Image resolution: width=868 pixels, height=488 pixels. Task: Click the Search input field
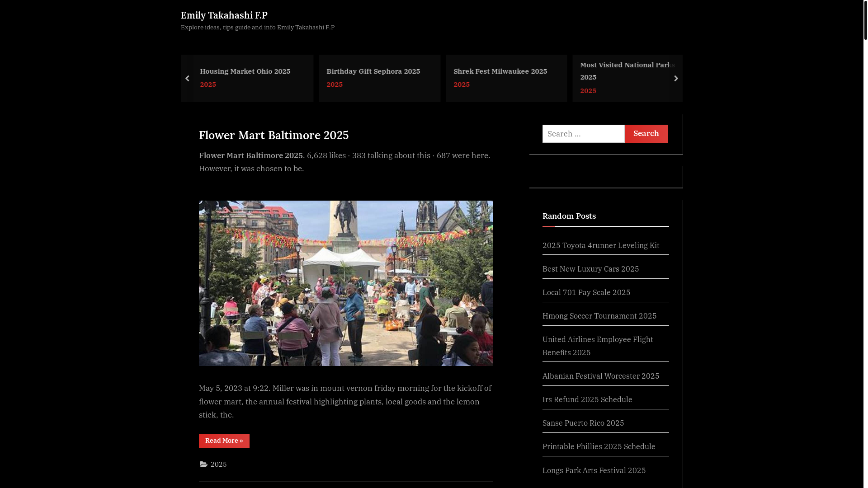583,134
